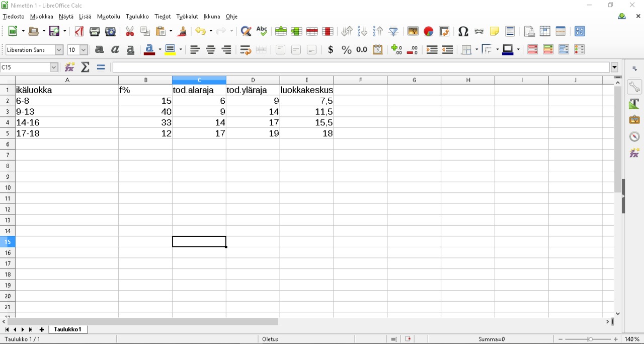Launch the Function Wizard icon
Viewport: 644px width, 344px height.
(x=70, y=67)
